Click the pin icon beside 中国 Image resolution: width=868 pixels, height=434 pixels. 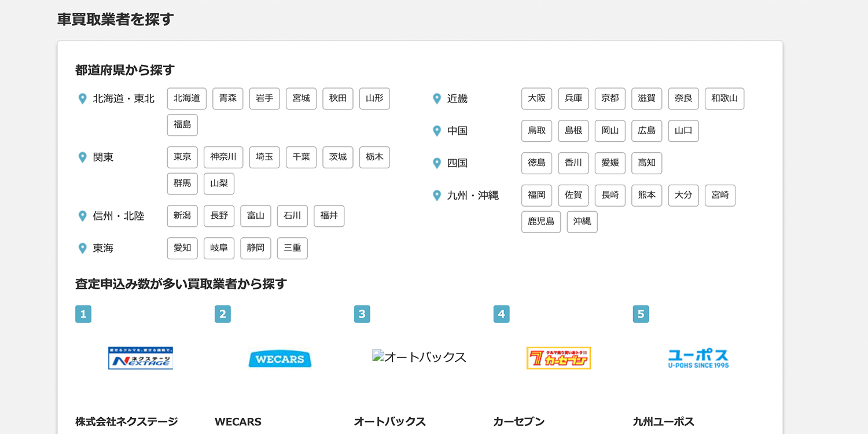[x=437, y=131]
